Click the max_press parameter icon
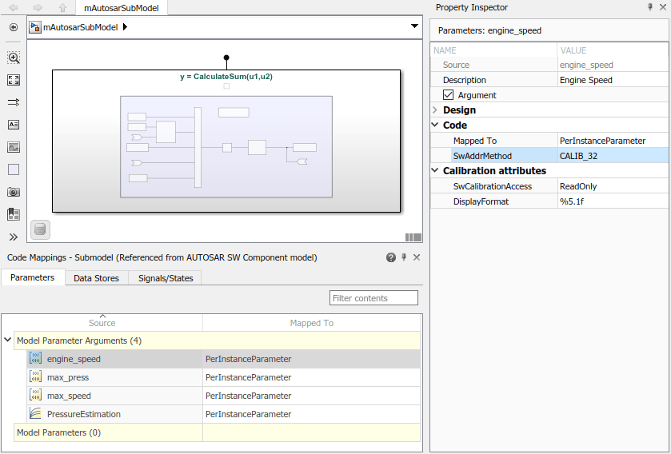 click(36, 377)
